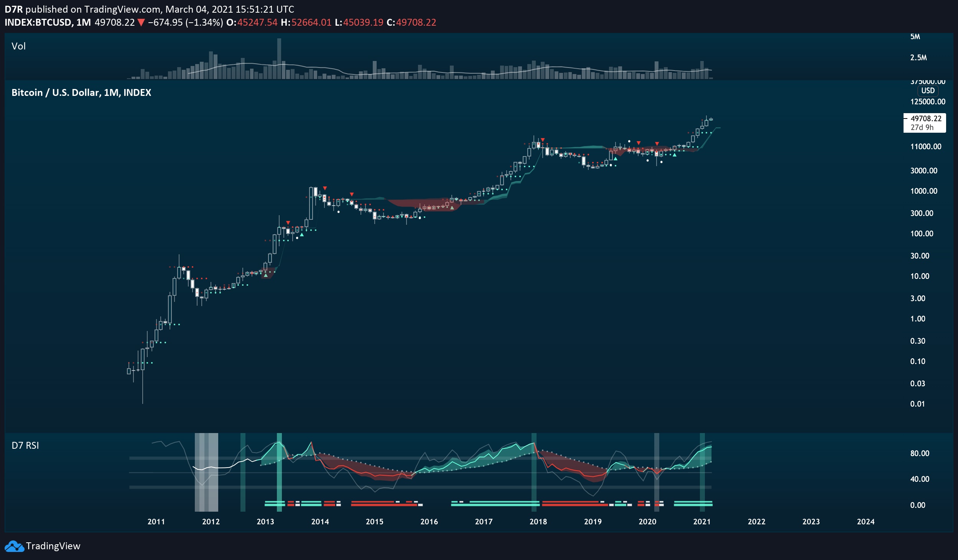The height and width of the screenshot is (560, 958).
Task: Click the 'Vol' pane label
Action: [18, 46]
